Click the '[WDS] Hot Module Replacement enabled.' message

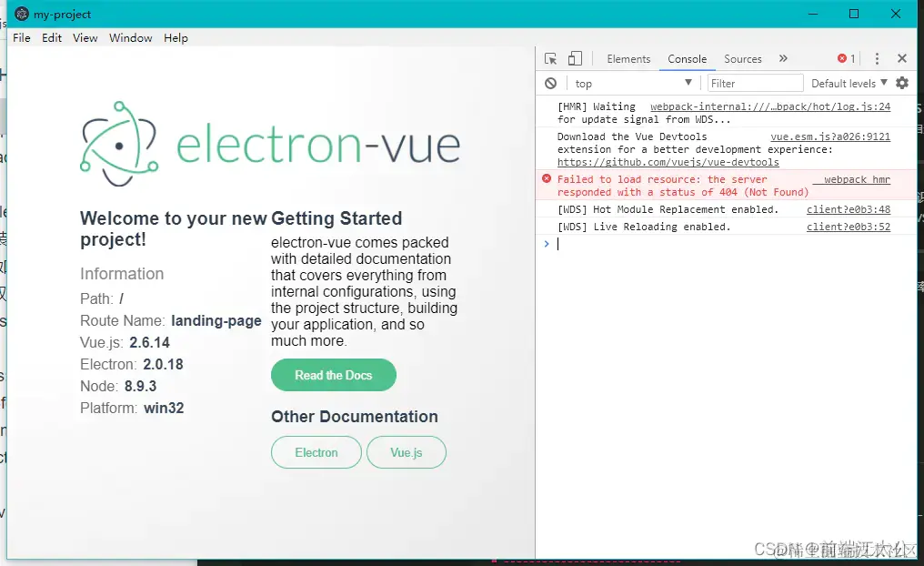pyautogui.click(x=668, y=209)
